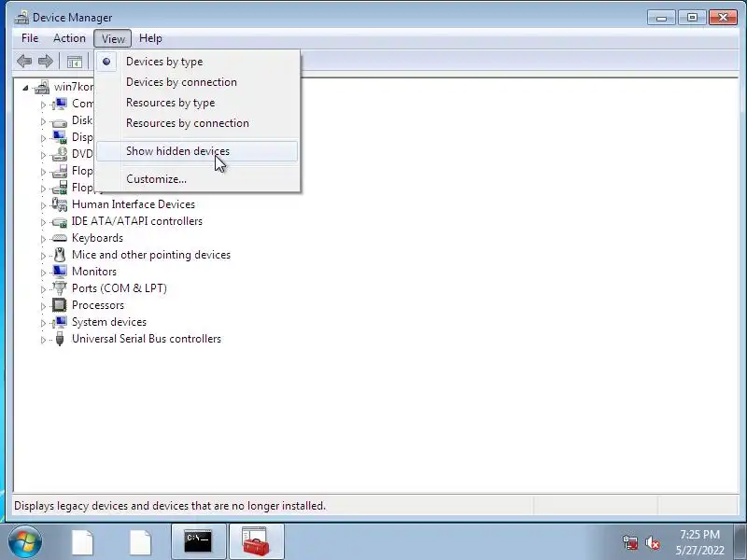
Task: Select the Keyboards tree row
Action: click(x=97, y=238)
